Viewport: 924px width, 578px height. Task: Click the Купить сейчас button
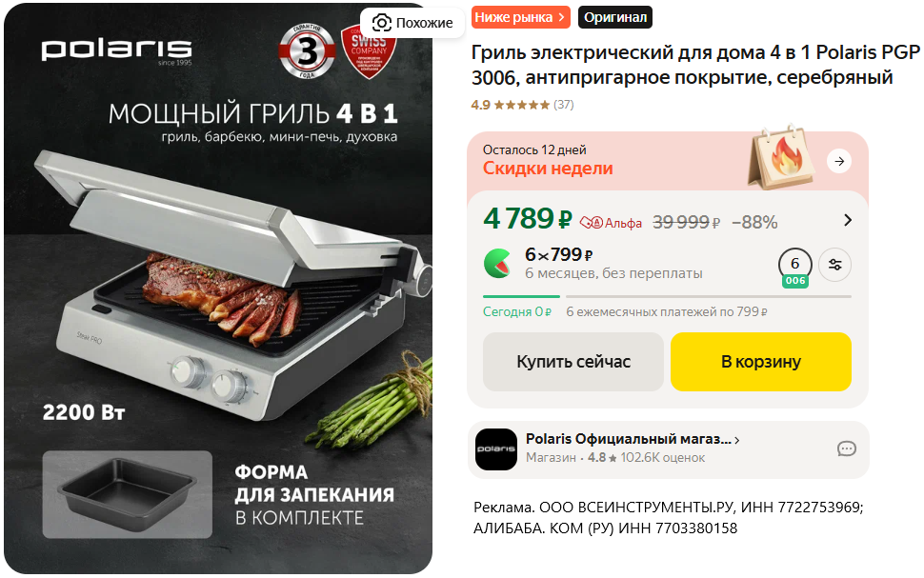[573, 362]
